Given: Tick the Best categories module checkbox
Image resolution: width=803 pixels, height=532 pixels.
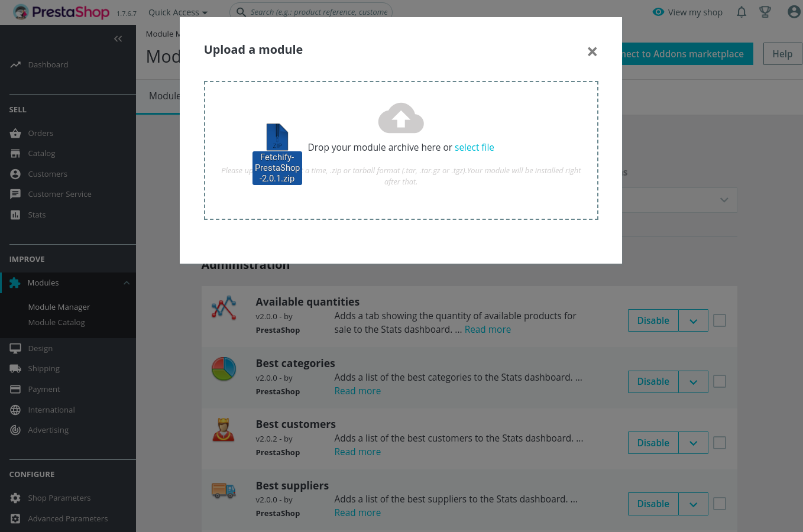Looking at the screenshot, I should [720, 381].
